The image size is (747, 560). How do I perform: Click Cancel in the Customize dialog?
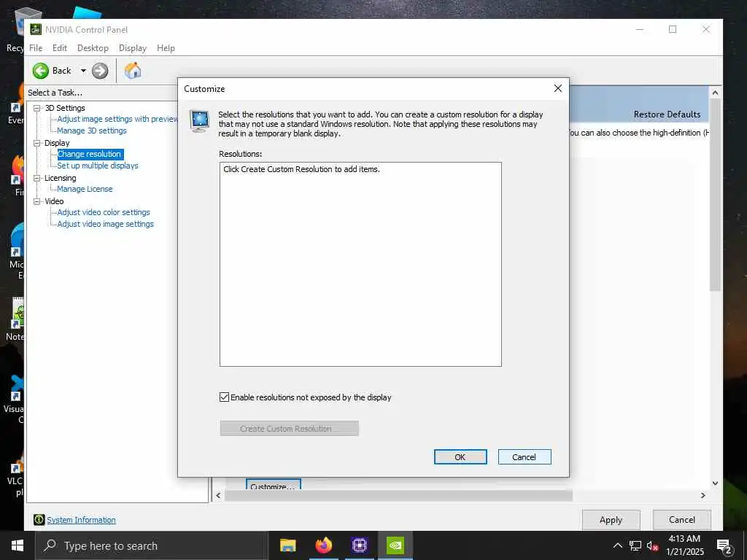(525, 456)
